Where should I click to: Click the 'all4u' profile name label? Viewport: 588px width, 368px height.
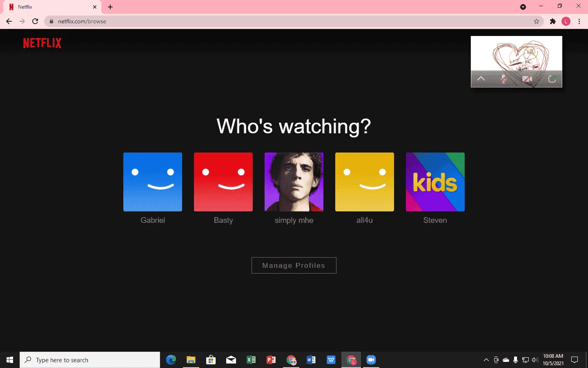click(365, 220)
